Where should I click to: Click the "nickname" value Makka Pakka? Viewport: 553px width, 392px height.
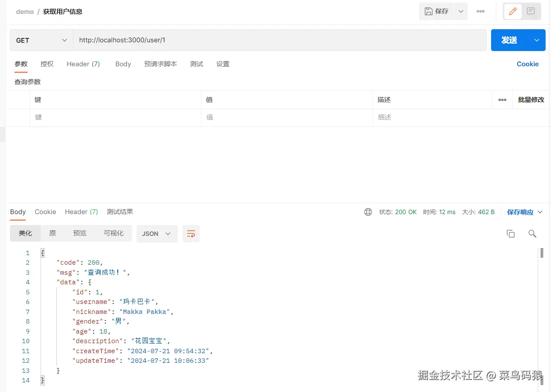[x=144, y=312]
